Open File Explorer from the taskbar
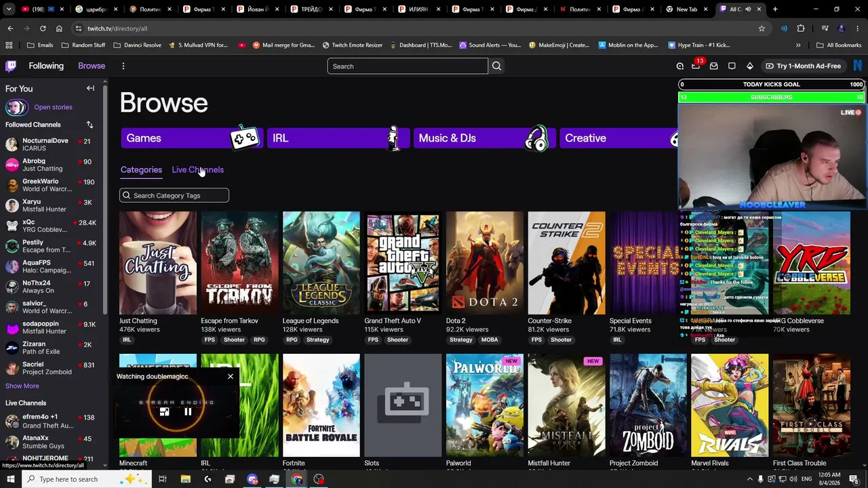 pyautogui.click(x=185, y=479)
